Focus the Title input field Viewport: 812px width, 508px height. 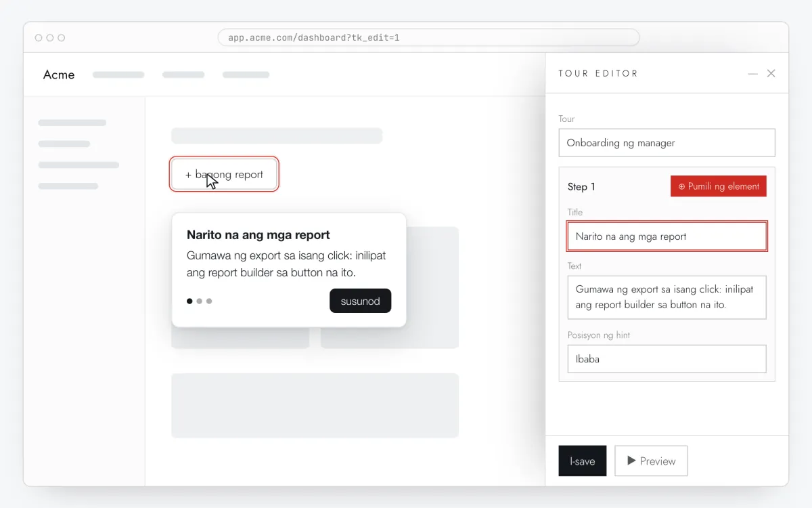(x=667, y=236)
